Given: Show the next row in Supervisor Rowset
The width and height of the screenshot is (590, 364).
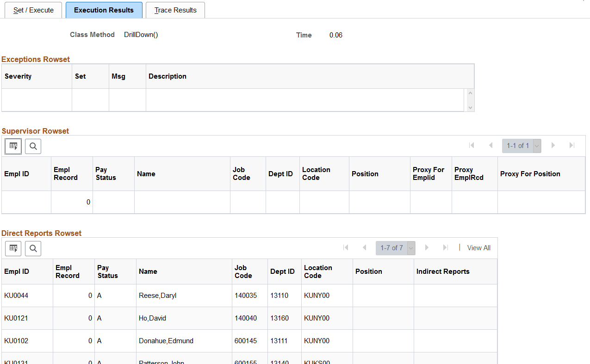Looking at the screenshot, I should tap(553, 145).
